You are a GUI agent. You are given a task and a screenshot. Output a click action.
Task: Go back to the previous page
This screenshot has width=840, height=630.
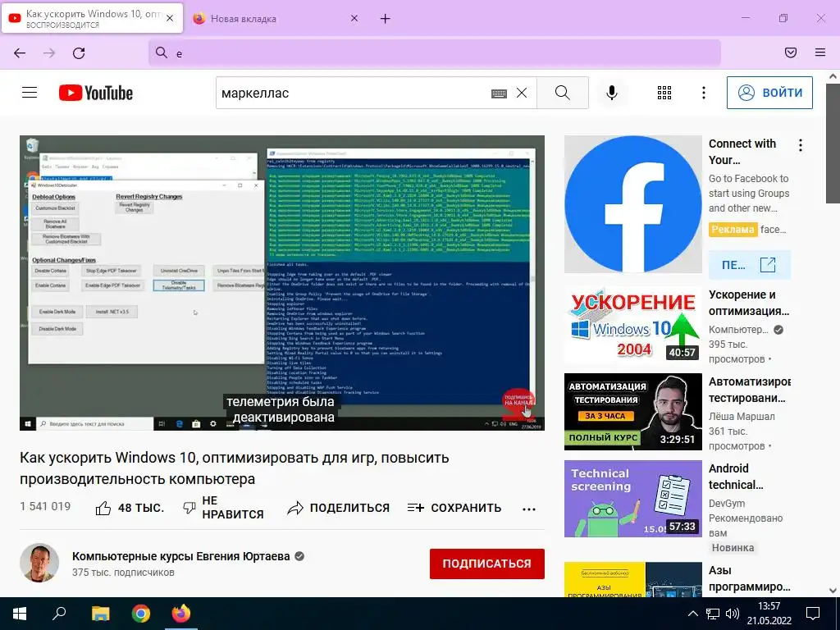[x=20, y=53]
